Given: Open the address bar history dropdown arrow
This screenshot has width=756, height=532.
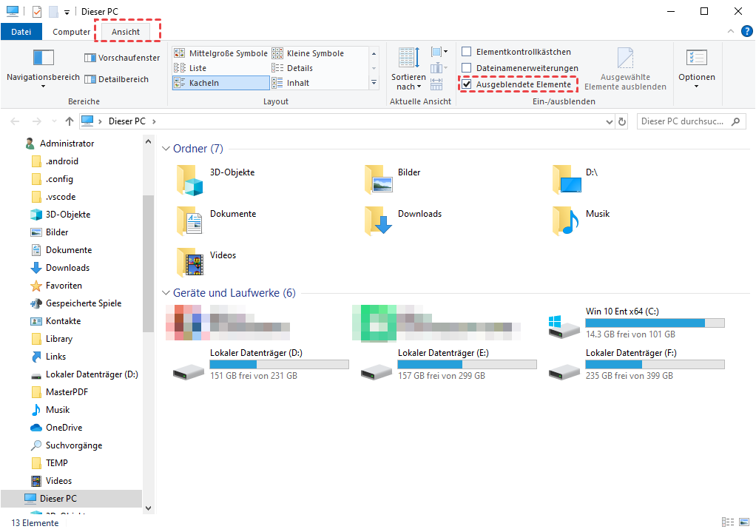Looking at the screenshot, I should tap(609, 121).
